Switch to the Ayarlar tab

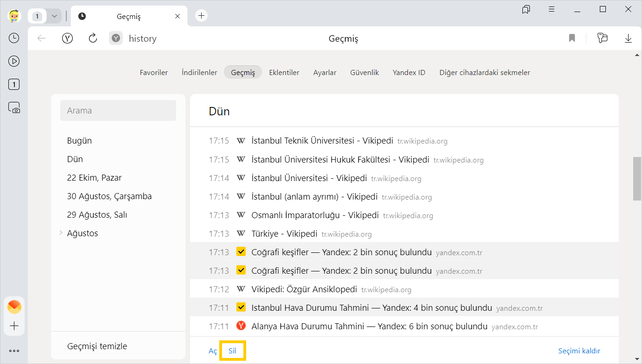(324, 73)
